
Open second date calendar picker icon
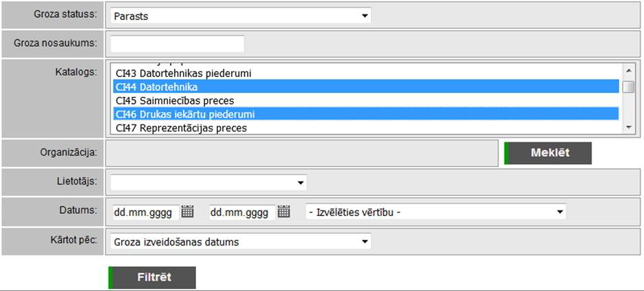[283, 212]
